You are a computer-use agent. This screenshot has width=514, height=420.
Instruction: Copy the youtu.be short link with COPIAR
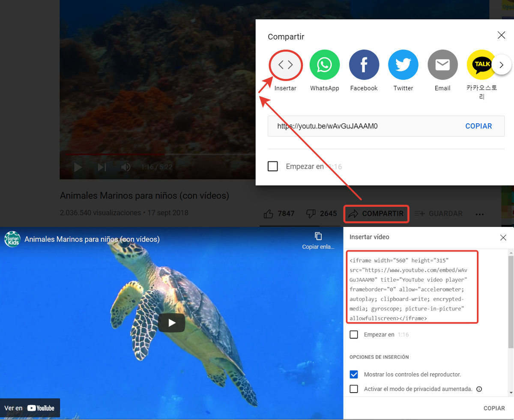pos(478,126)
